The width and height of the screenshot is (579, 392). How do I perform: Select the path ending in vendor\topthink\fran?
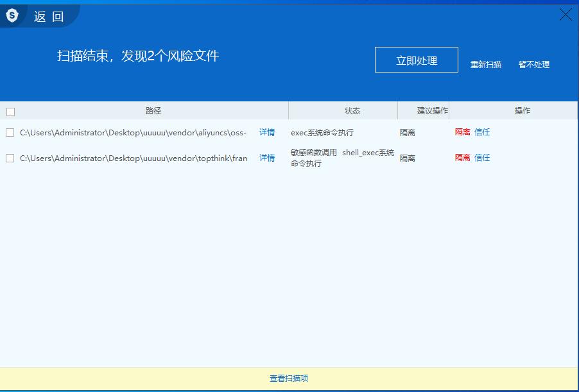click(134, 158)
